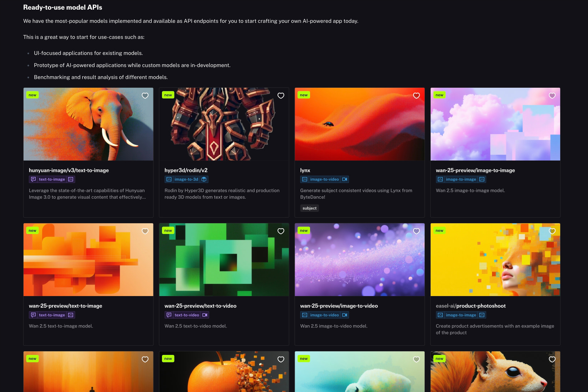588x392 pixels.
Task: Favorite the orange apple card with its heart icon
Action: click(x=281, y=359)
